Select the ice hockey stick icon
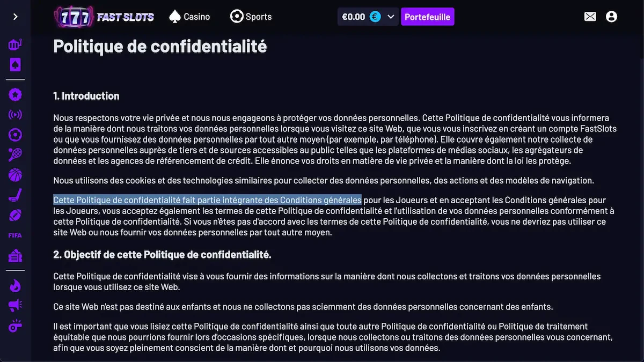Viewport: 644px width, 362px height. pyautogui.click(x=15, y=194)
